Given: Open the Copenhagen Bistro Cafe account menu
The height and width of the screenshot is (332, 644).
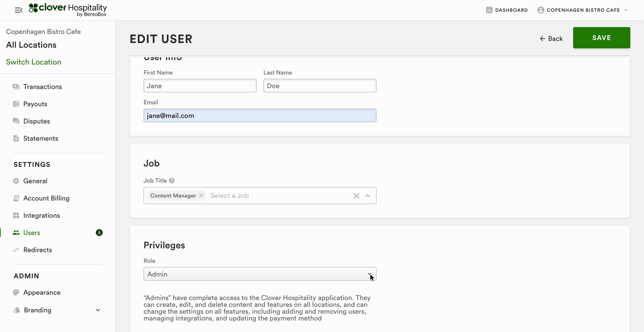Looking at the screenshot, I should point(583,10).
